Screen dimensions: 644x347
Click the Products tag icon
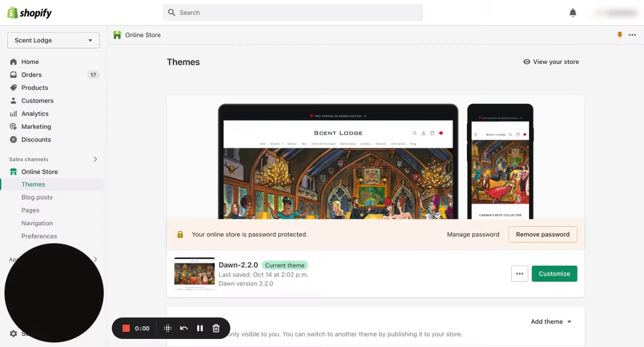click(x=13, y=88)
